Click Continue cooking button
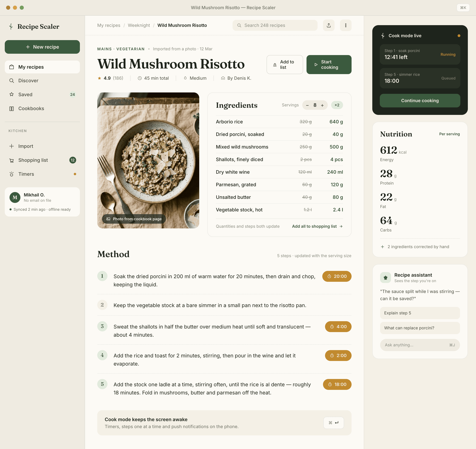The height and width of the screenshot is (449, 476). coord(420,101)
